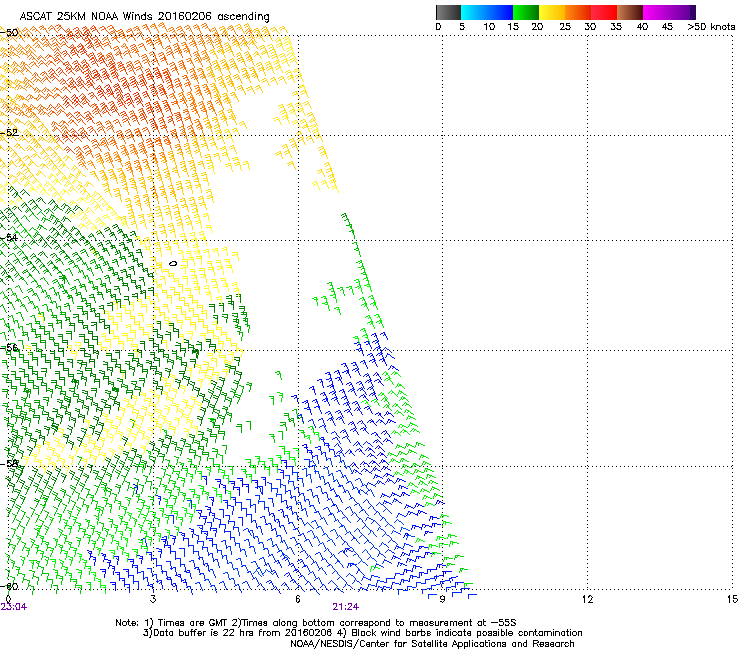This screenshot has height=650, width=740.
Task: Click the -50 latitude axis label
Action: click(9, 33)
